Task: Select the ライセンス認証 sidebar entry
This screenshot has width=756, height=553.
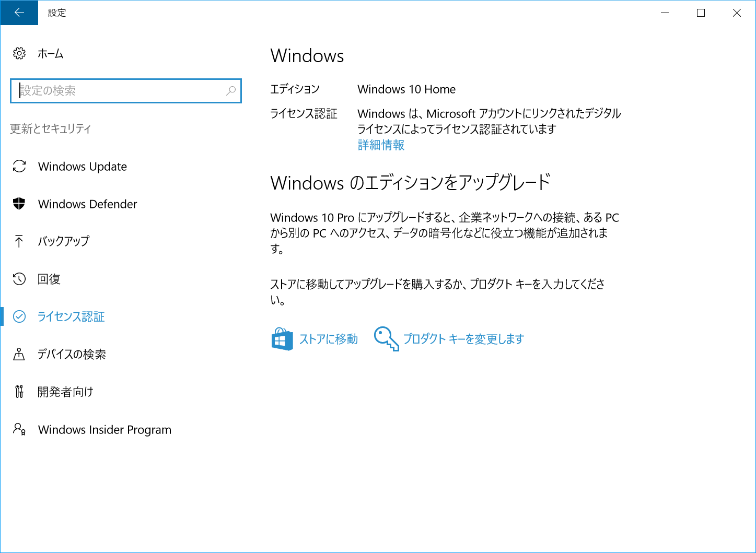Action: 71,316
